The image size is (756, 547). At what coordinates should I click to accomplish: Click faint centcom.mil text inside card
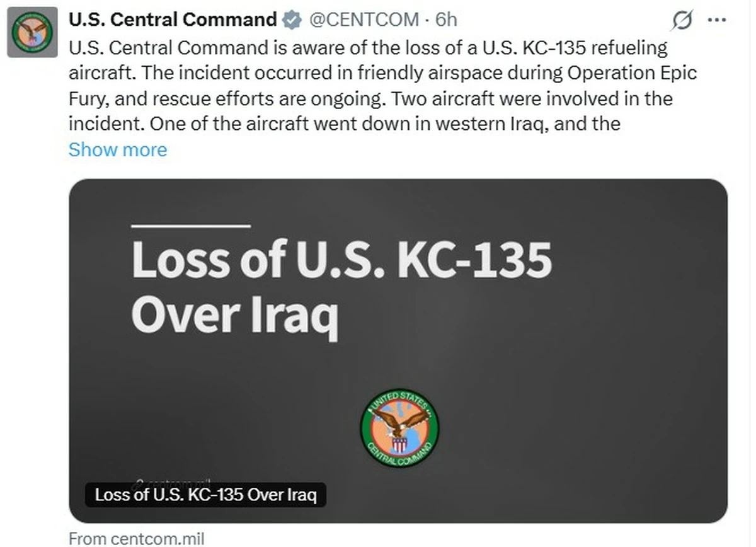point(171,480)
